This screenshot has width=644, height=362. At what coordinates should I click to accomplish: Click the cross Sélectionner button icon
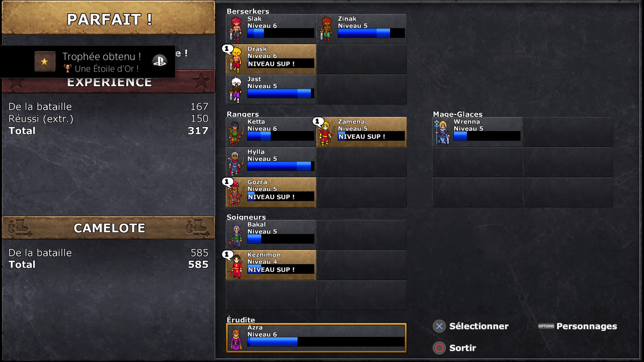[439, 326]
